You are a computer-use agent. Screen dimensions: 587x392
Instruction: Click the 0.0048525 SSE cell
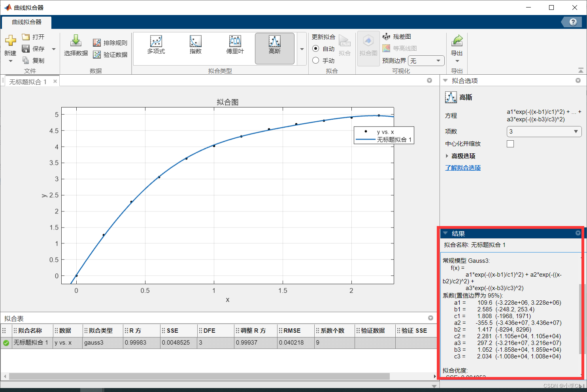click(179, 343)
